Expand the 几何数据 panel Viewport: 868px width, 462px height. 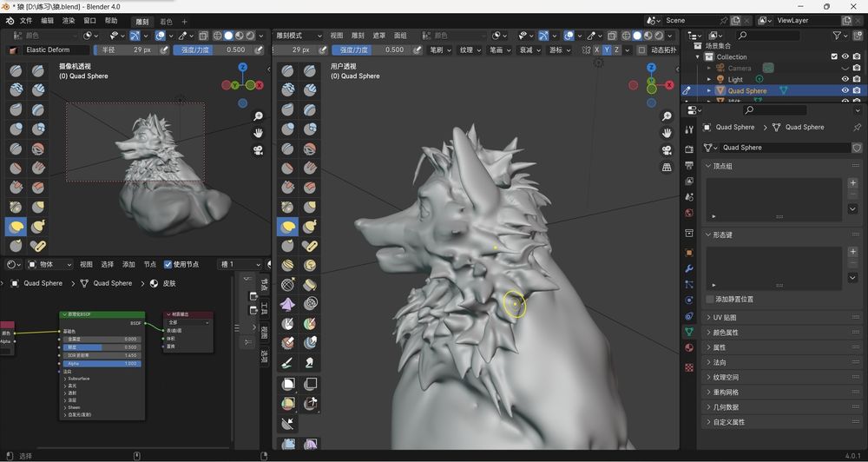click(725, 406)
